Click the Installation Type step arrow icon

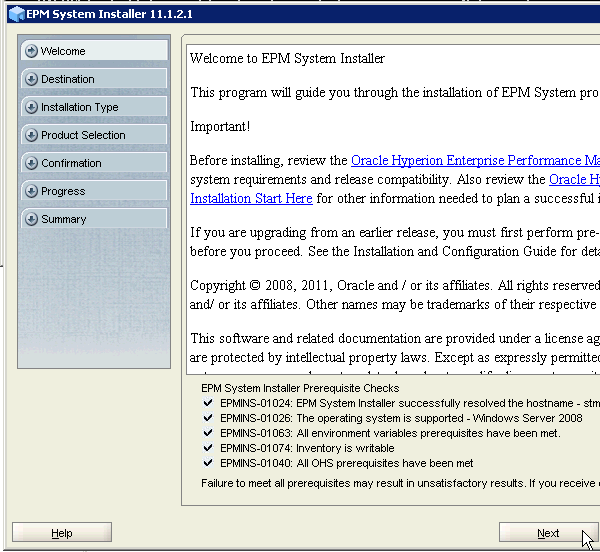pyautogui.click(x=31, y=107)
